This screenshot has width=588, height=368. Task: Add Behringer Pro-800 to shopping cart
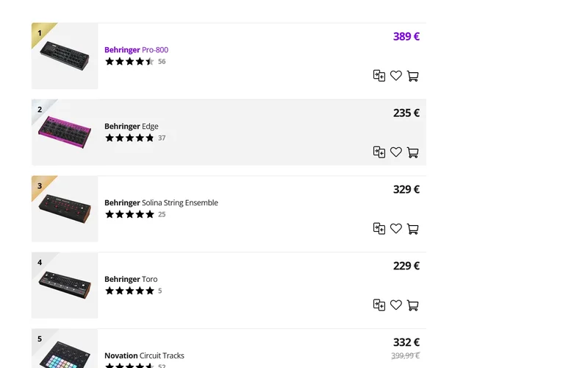click(x=412, y=76)
